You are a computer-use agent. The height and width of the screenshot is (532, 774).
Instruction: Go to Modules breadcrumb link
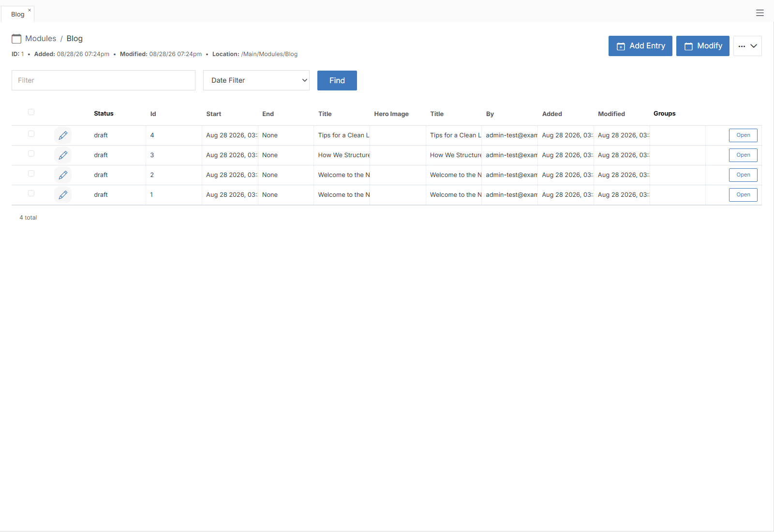(41, 39)
